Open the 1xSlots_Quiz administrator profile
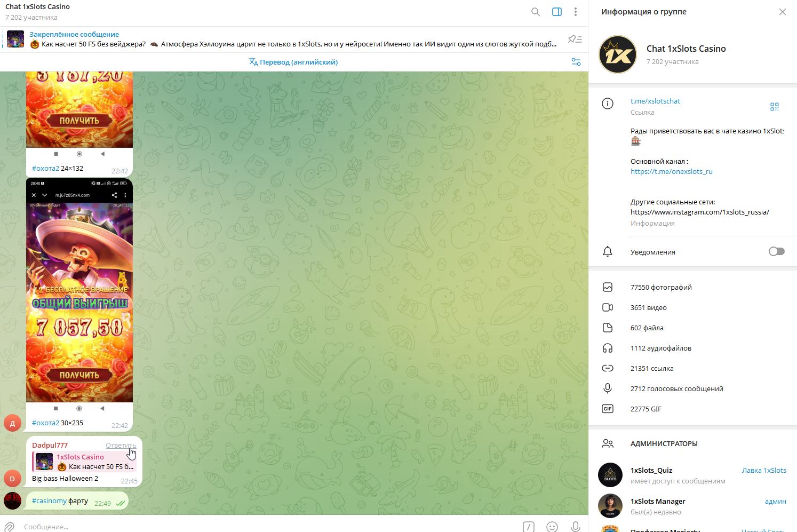Screen dimensions: 797x532 692,475
